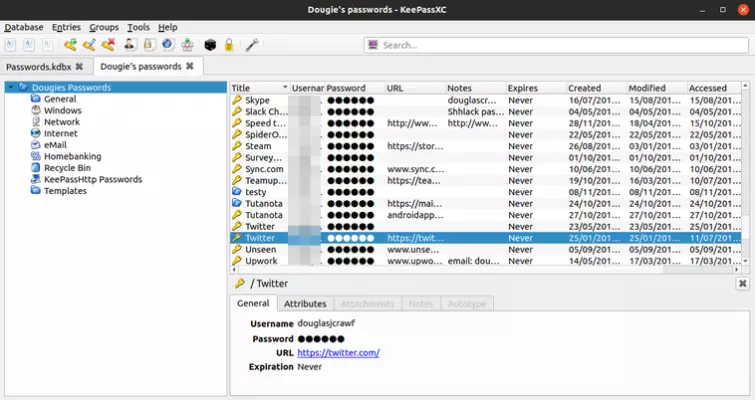Click the New database toolbar icon
The height and width of the screenshot is (400, 755).
(x=10, y=45)
